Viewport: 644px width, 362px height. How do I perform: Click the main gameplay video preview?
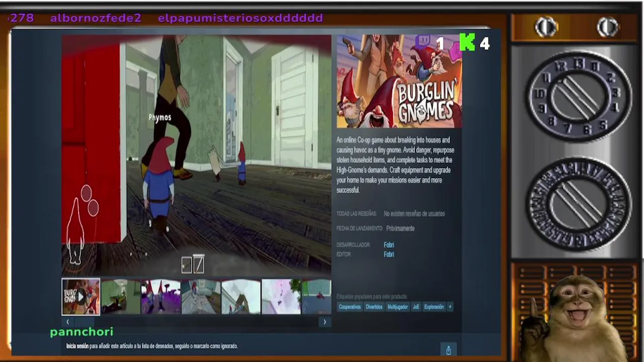tap(196, 155)
